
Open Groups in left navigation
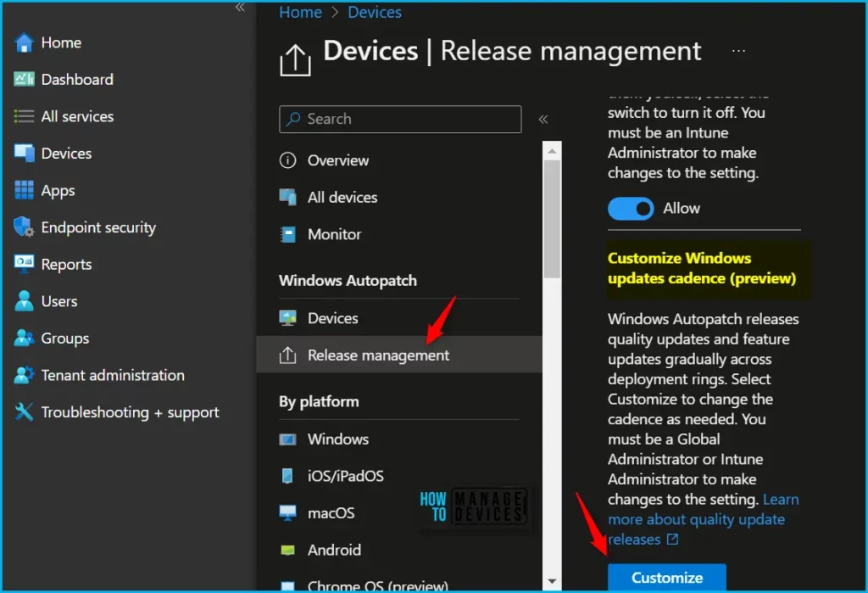pyautogui.click(x=64, y=338)
